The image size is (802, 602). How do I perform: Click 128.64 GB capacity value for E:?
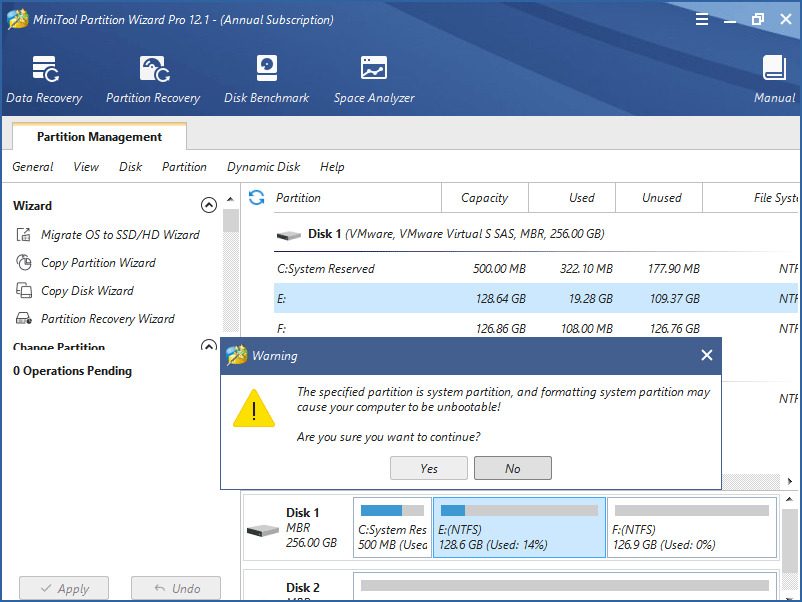point(500,299)
